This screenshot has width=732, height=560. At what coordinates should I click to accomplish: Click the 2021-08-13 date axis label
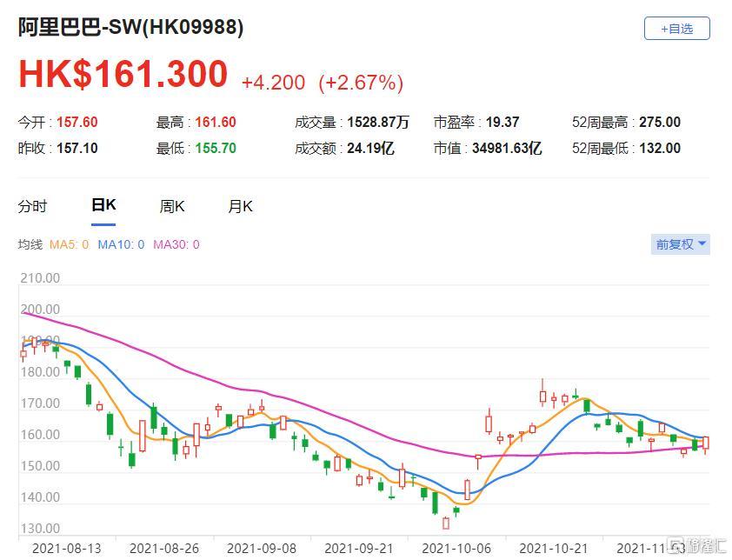66,549
